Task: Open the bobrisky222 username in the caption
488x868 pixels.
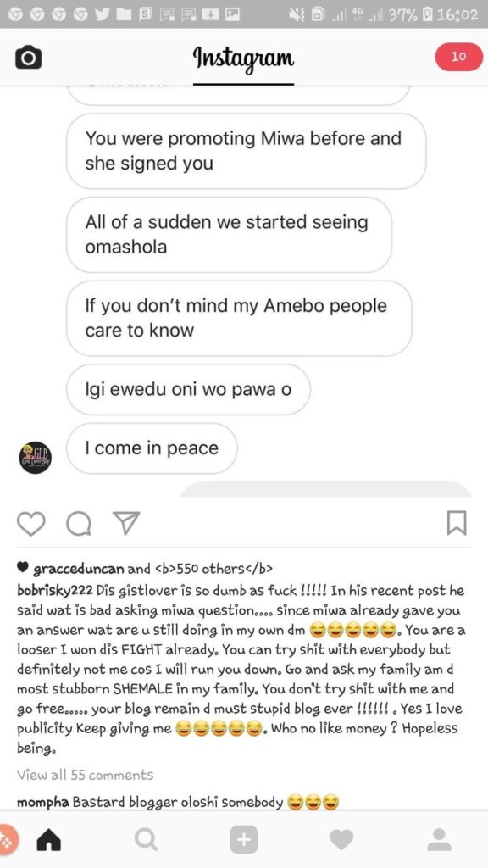Action: [55, 591]
